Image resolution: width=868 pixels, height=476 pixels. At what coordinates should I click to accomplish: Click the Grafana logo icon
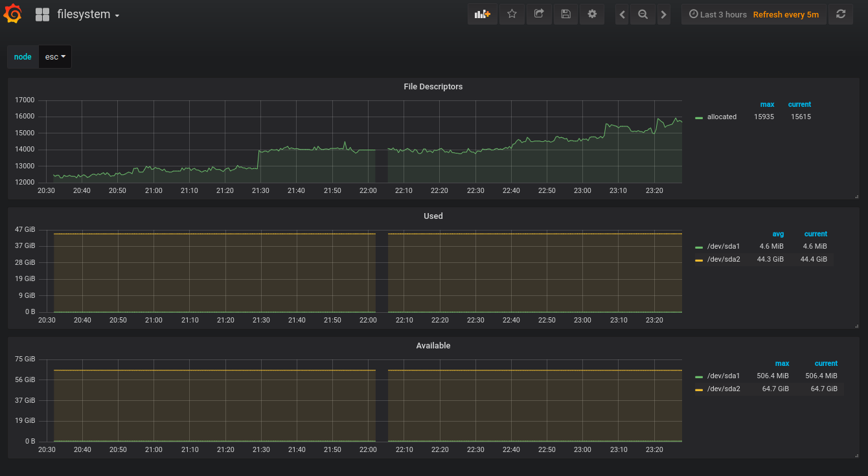13,14
